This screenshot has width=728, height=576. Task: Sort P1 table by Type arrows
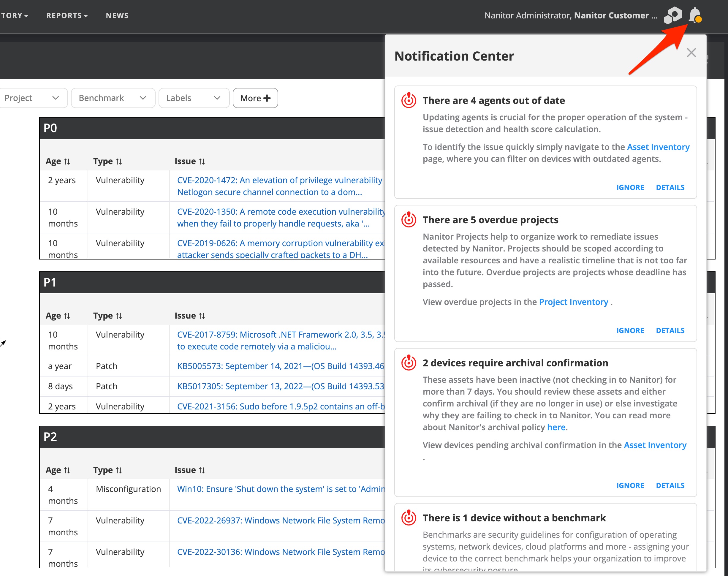pyautogui.click(x=119, y=316)
